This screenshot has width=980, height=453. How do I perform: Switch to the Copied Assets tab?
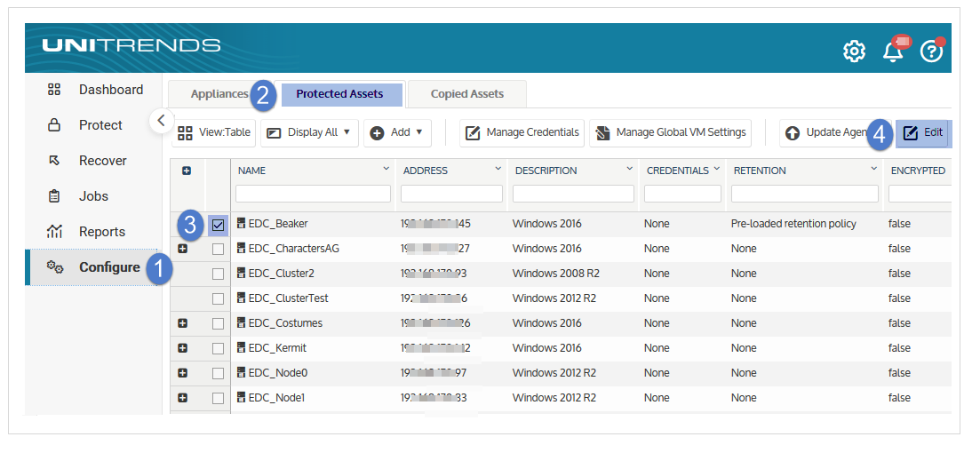click(466, 94)
